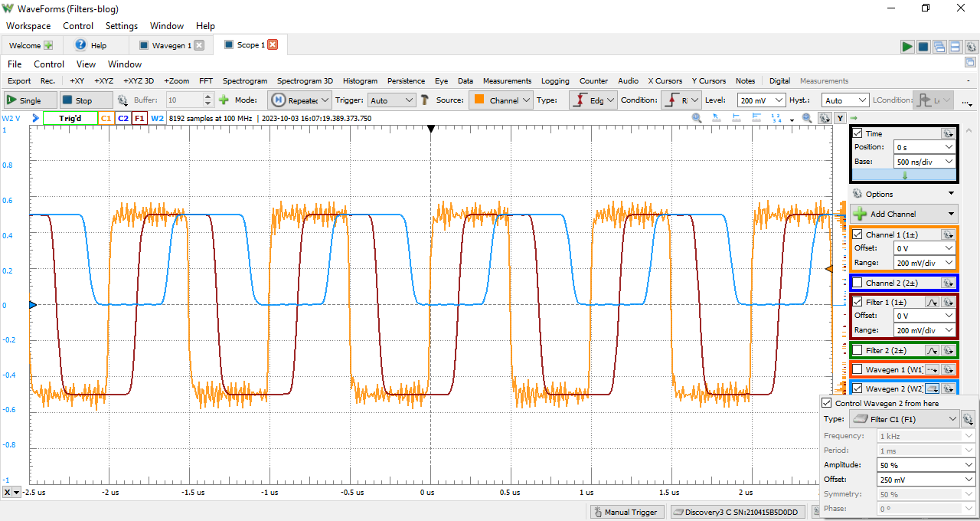Open the Settings menu
The width and height of the screenshot is (980, 521).
point(121,25)
